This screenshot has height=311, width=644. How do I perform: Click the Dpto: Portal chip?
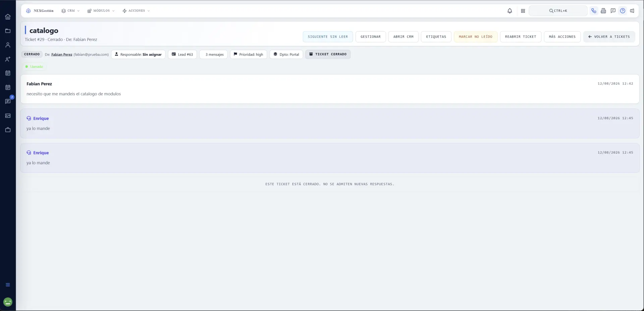click(286, 54)
